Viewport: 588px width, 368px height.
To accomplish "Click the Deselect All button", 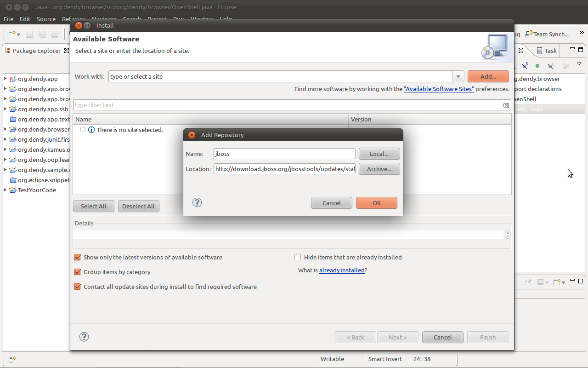I will click(139, 206).
